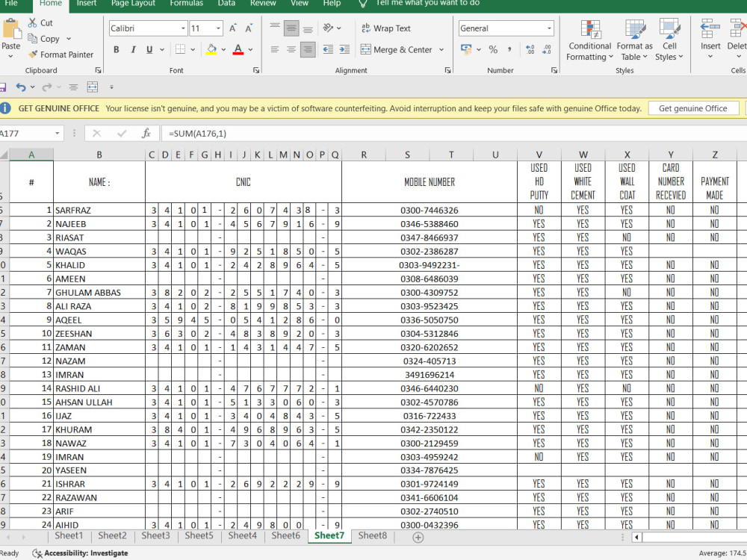Toggle Underline formatting
The height and width of the screenshot is (560, 747).
(x=149, y=49)
